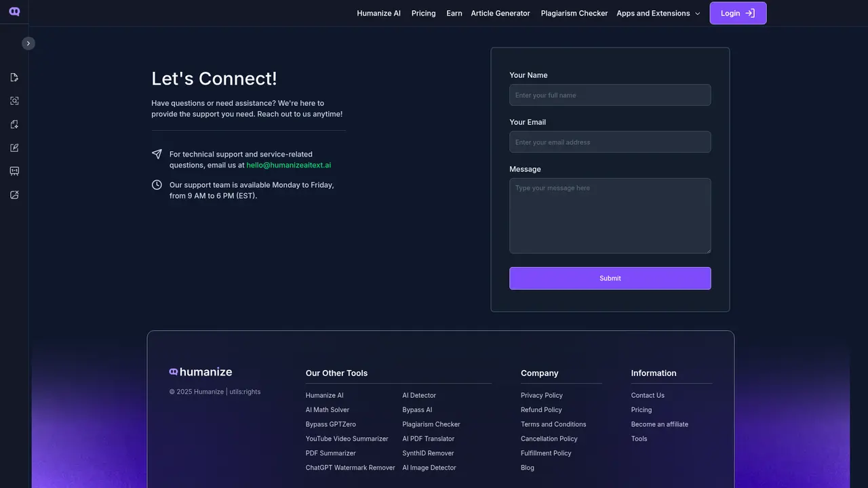
Task: Open the Contact Us footer link
Action: click(648, 396)
